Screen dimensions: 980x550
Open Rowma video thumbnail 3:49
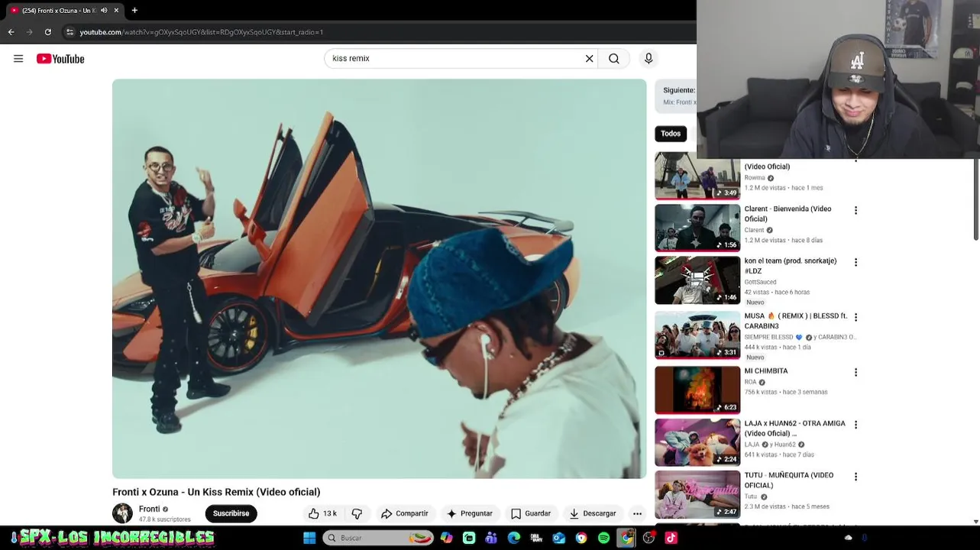point(697,177)
